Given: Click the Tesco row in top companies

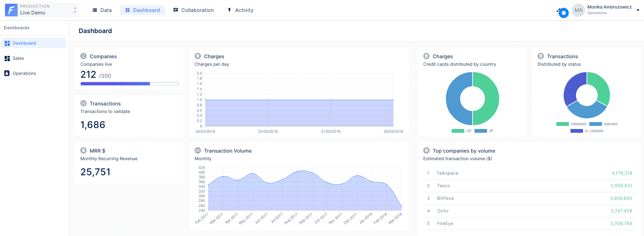Looking at the screenshot, I should [x=529, y=186].
